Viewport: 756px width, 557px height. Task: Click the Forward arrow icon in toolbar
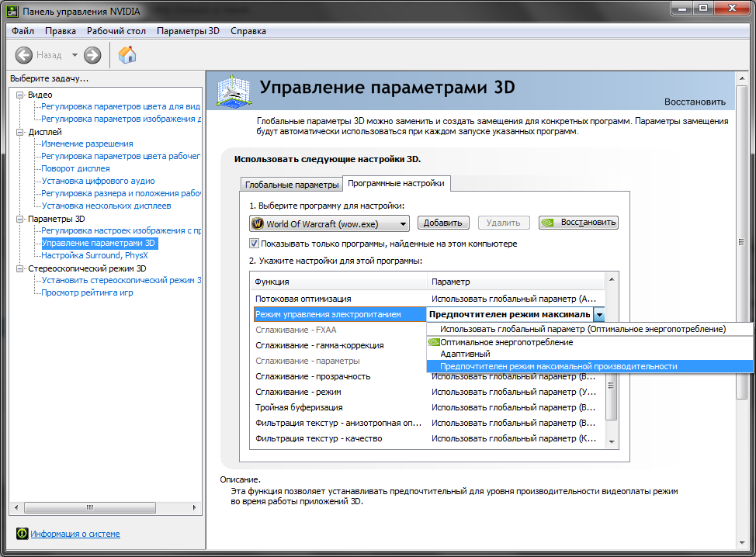pyautogui.click(x=92, y=55)
